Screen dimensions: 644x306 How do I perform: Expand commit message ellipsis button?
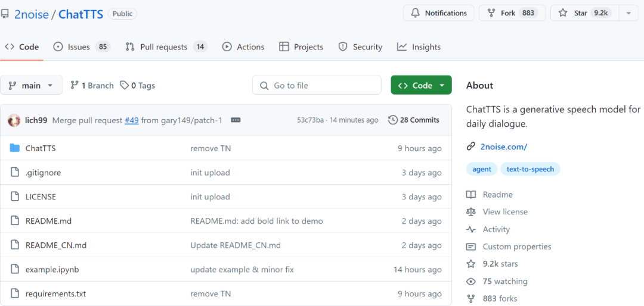pos(236,120)
